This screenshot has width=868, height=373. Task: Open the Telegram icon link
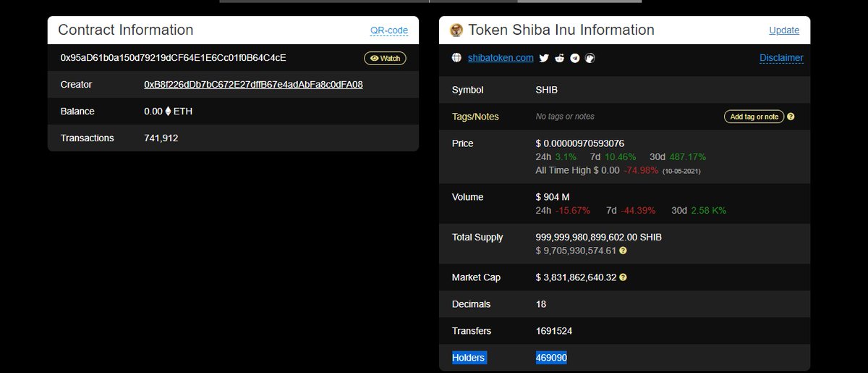575,58
